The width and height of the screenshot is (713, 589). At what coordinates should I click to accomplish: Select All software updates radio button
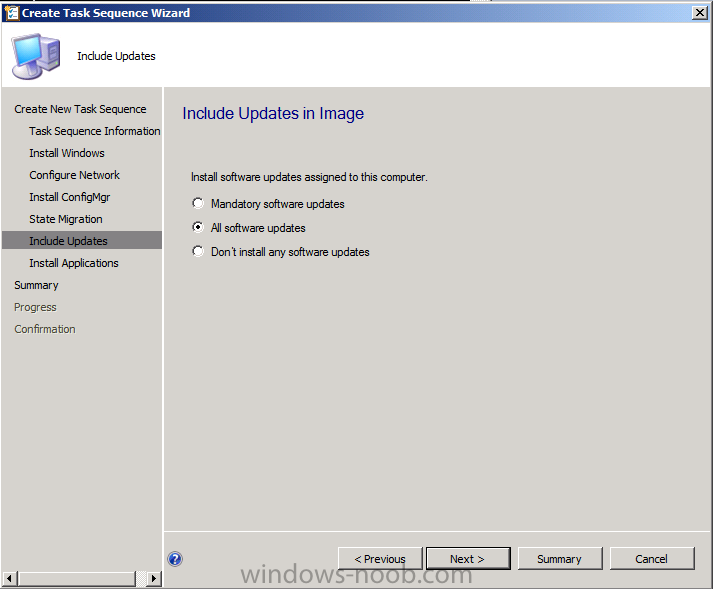click(198, 227)
